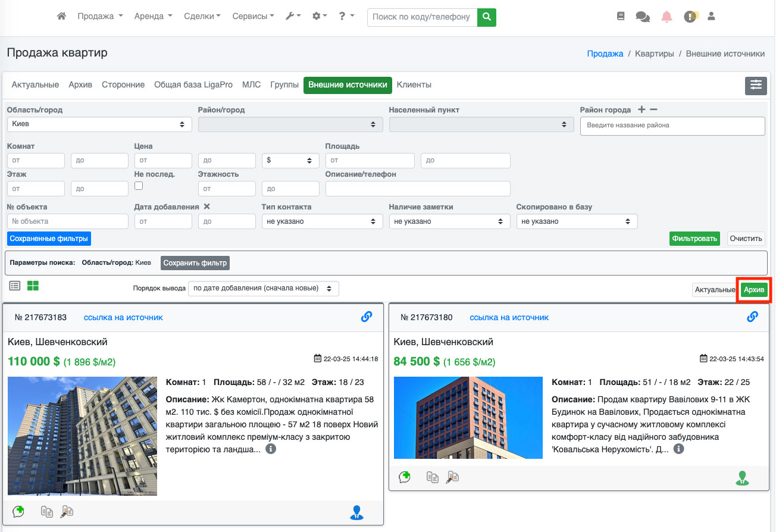Screen dimensions: 776x532
Task: Switch results to 'Актуальные' toggle
Action: [x=714, y=290]
